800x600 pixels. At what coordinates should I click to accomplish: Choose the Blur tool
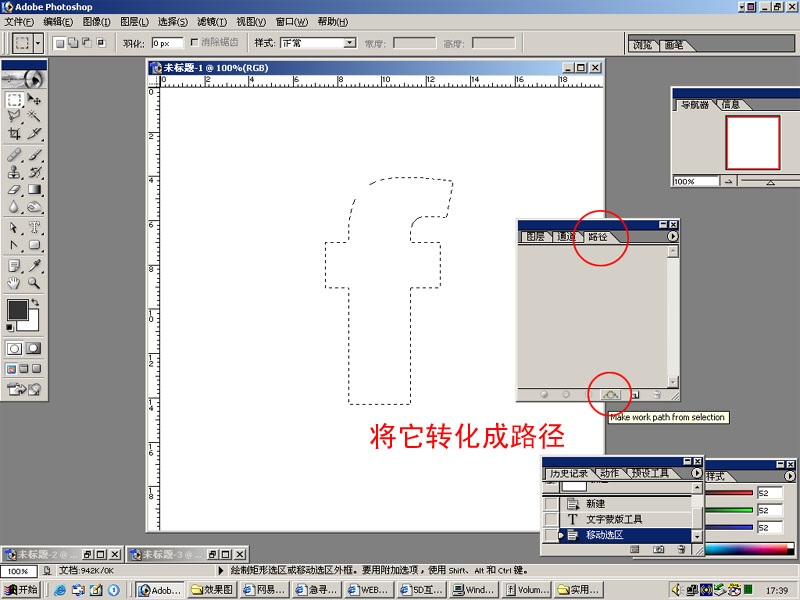tap(14, 207)
